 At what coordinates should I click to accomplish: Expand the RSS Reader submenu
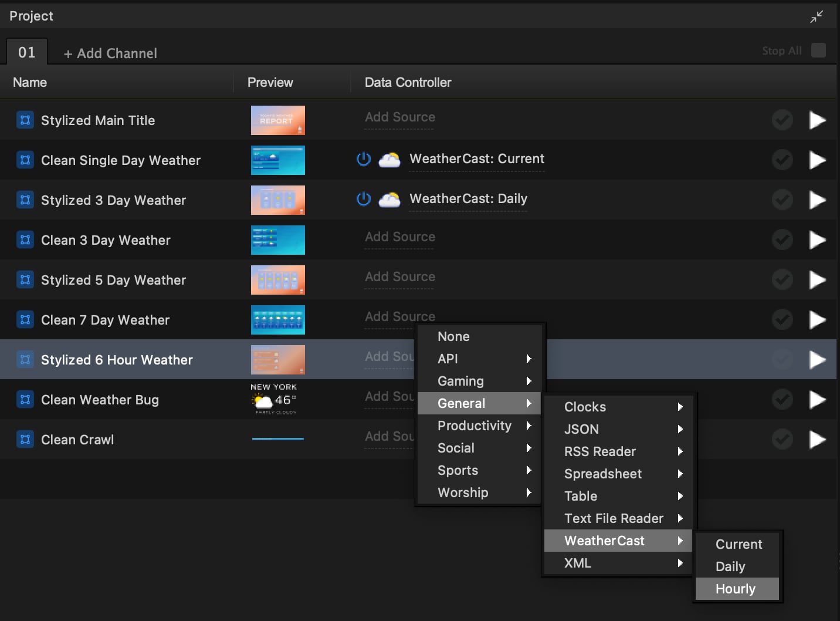pos(618,451)
